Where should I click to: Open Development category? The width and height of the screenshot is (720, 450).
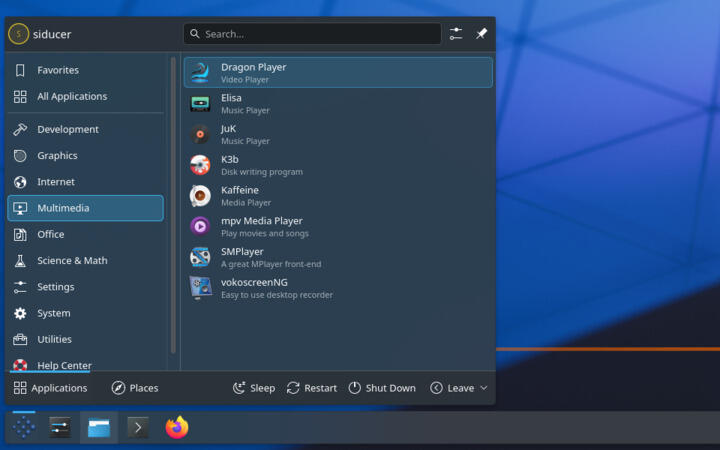tap(85, 129)
